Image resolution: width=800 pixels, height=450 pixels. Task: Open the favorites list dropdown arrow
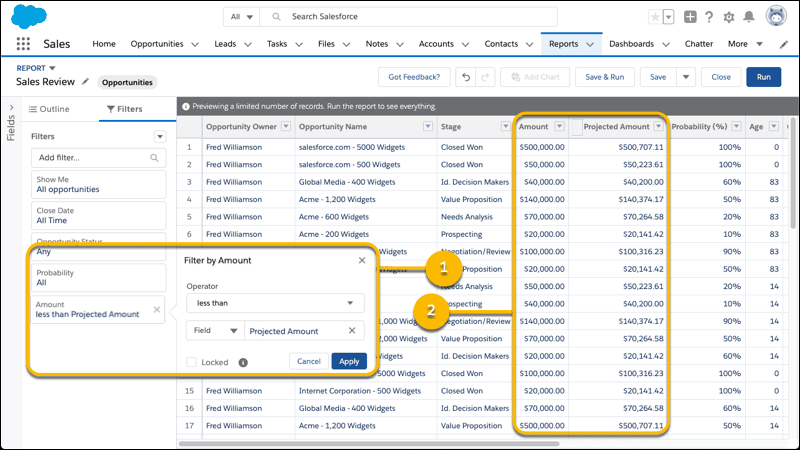[668, 17]
